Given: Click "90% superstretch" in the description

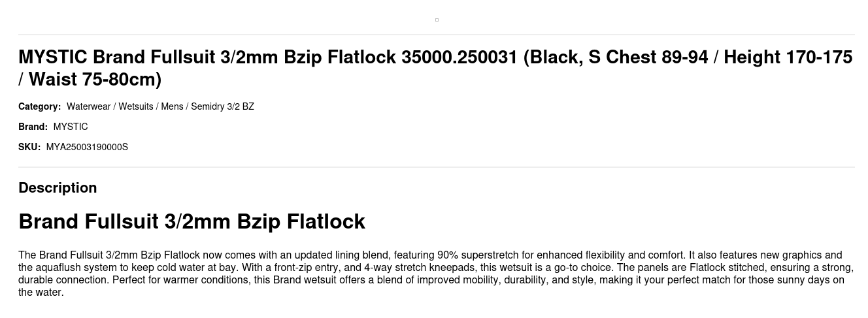Looking at the screenshot, I should (x=475, y=255).
